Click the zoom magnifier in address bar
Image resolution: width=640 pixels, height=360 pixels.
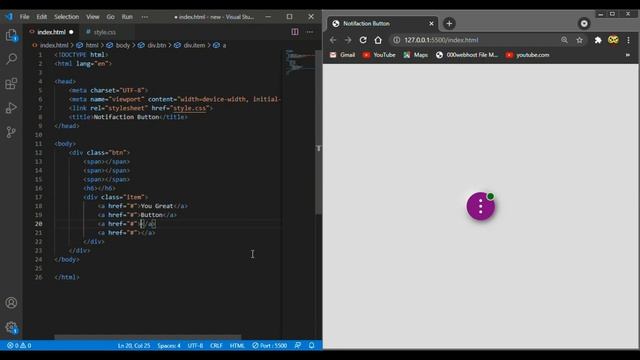coord(564,40)
